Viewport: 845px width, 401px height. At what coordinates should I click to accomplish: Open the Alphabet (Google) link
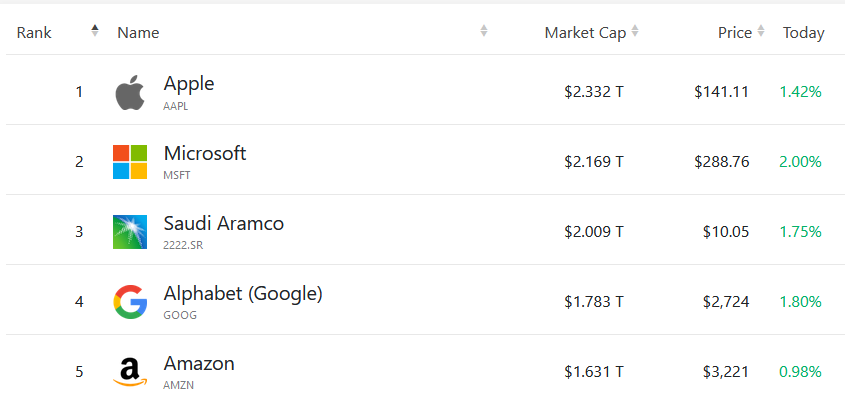[243, 294]
